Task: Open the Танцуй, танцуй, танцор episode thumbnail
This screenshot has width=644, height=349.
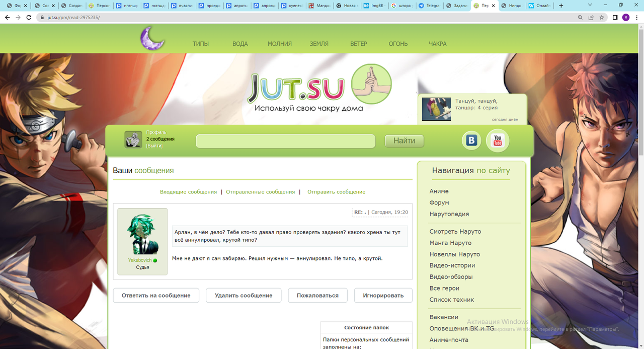Action: (x=436, y=109)
